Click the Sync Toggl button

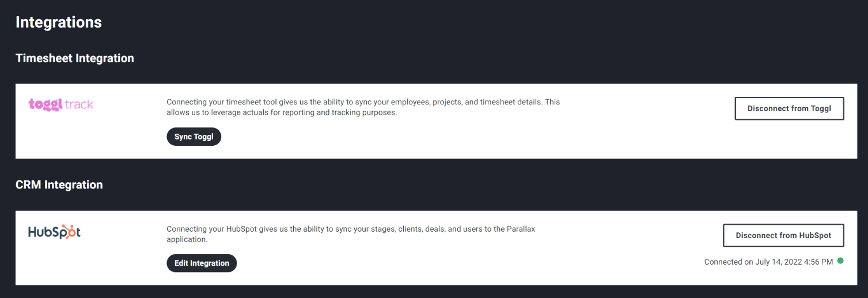[194, 137]
